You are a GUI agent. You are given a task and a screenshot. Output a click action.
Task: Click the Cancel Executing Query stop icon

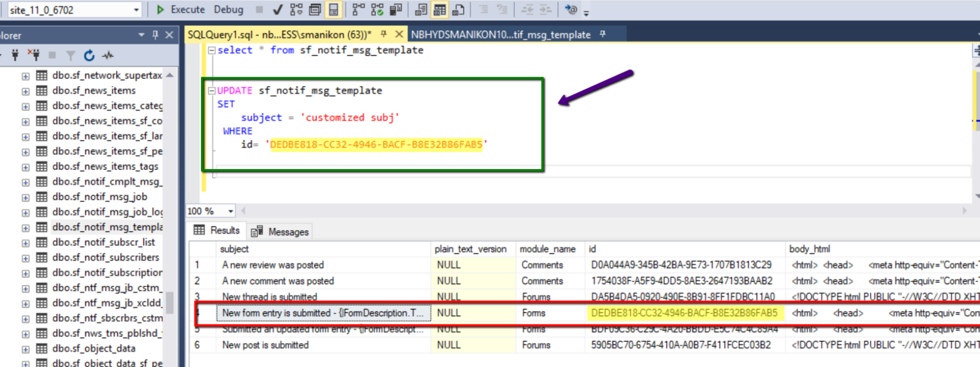coord(259,9)
